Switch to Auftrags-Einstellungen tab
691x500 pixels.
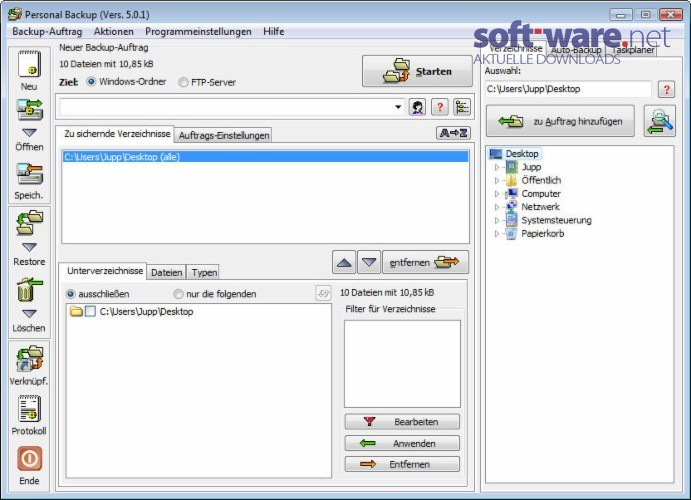(x=223, y=135)
